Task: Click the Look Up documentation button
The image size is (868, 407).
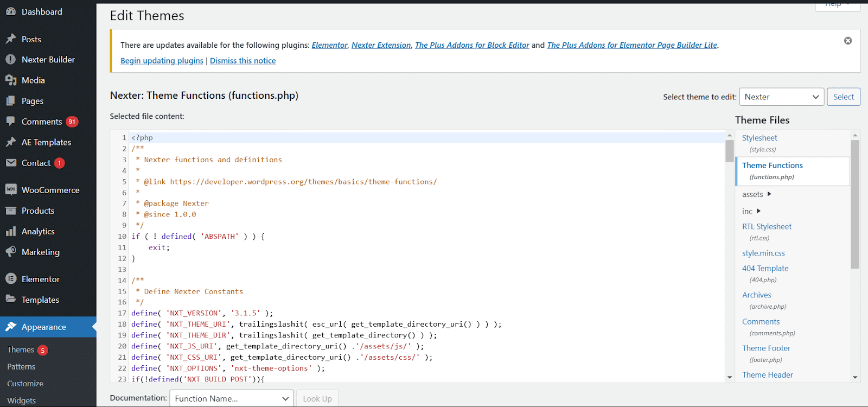Action: (x=317, y=398)
